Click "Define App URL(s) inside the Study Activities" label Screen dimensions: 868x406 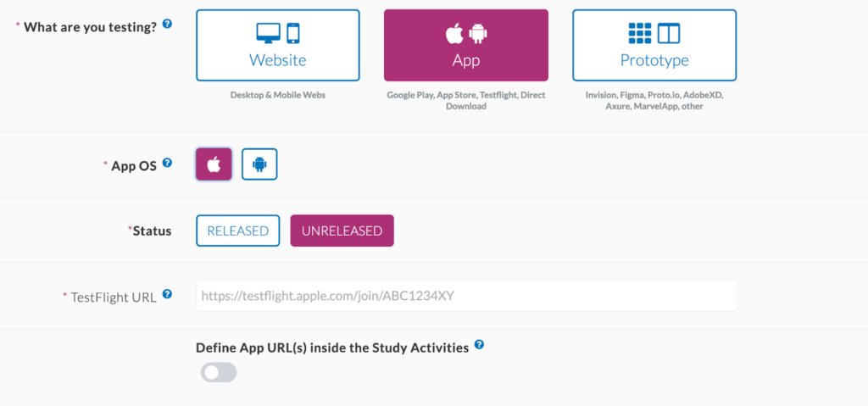tap(331, 348)
